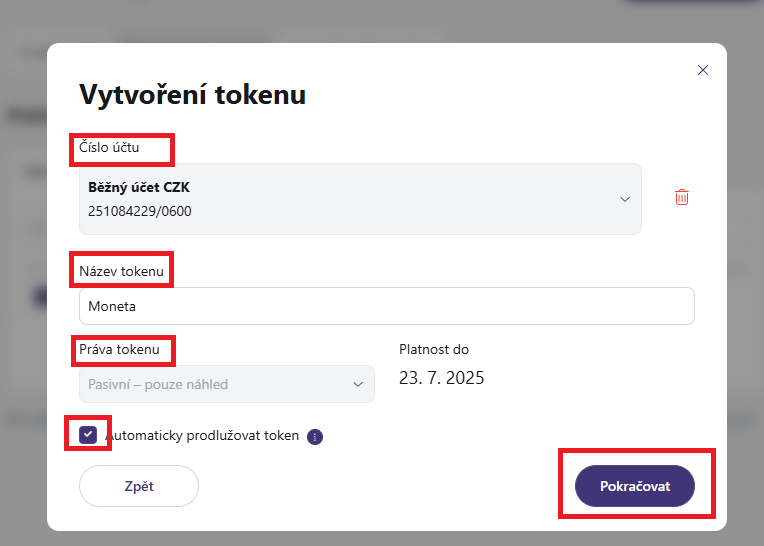Viewport: 764px width, 546px height.
Task: Click the Číslo účtu field label
Action: 109,147
